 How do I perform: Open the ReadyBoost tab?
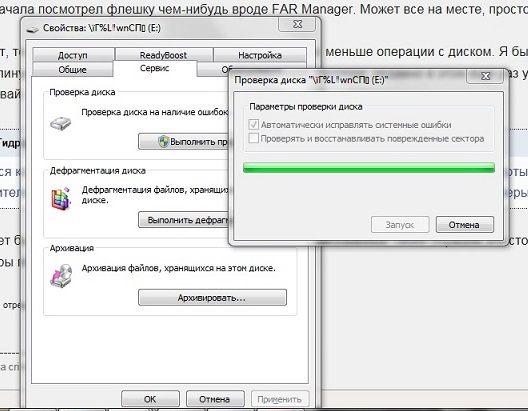(x=163, y=55)
